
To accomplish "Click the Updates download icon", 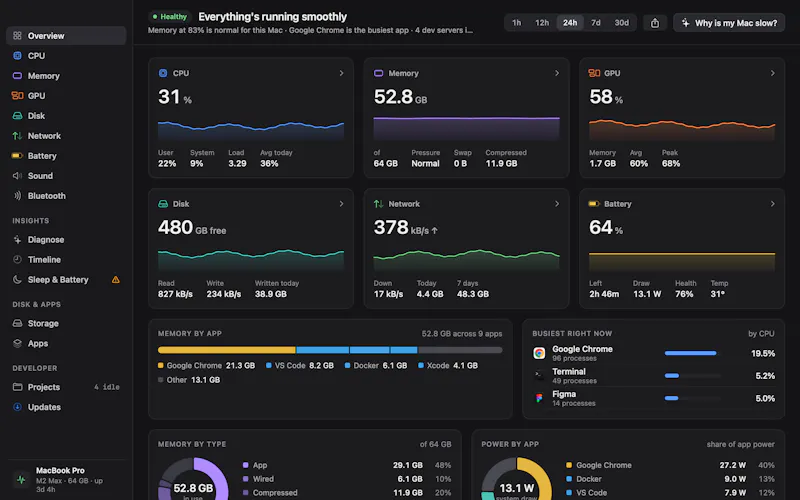I will [x=17, y=407].
